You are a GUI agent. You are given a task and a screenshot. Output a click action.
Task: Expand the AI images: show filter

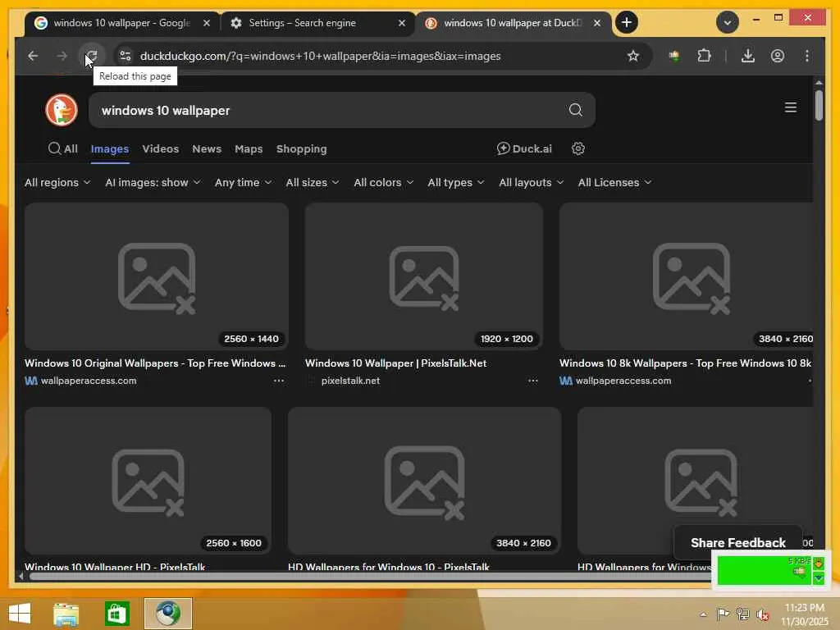tap(153, 183)
